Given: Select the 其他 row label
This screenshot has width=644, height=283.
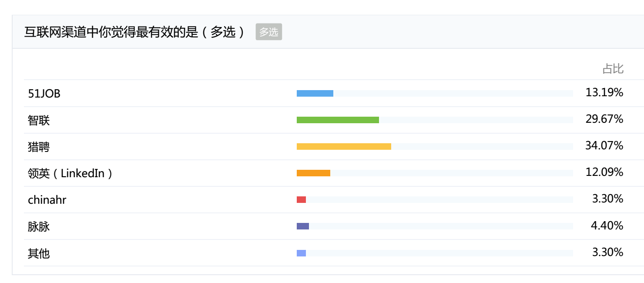Looking at the screenshot, I should point(39,253).
